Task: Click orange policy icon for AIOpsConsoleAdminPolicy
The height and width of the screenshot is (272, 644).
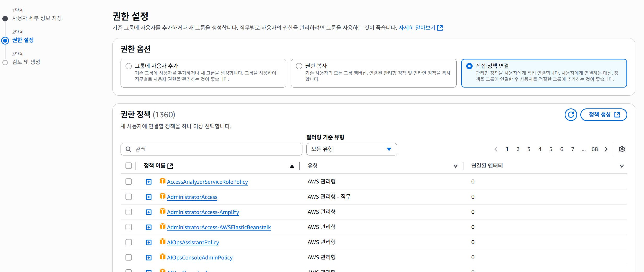Action: pos(163,257)
